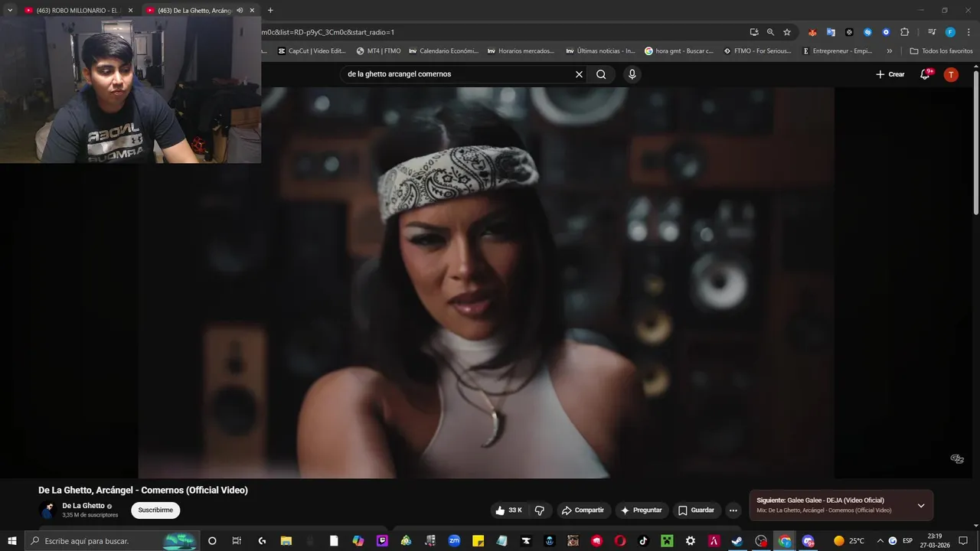Show hidden system tray icons

(x=880, y=541)
